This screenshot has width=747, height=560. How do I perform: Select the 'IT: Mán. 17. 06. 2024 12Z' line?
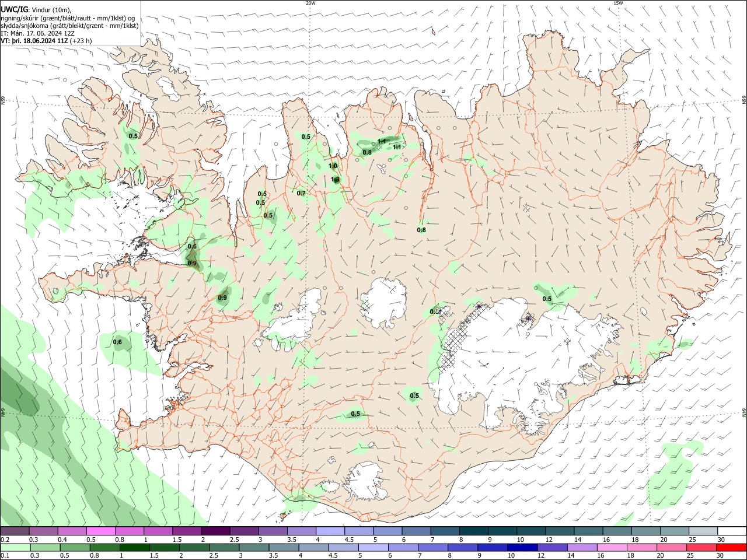(x=37, y=33)
